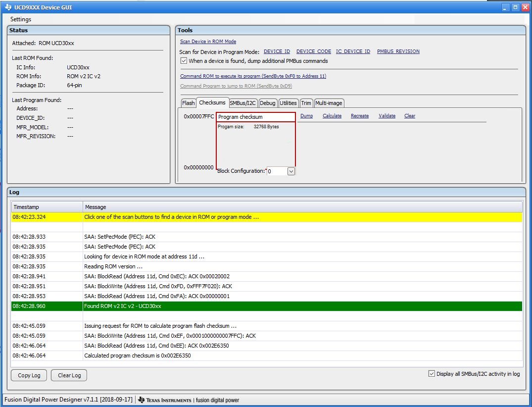Maximize the UCD9XXX Device GUI window
Viewport: 532px width, 407px height.
515,7
